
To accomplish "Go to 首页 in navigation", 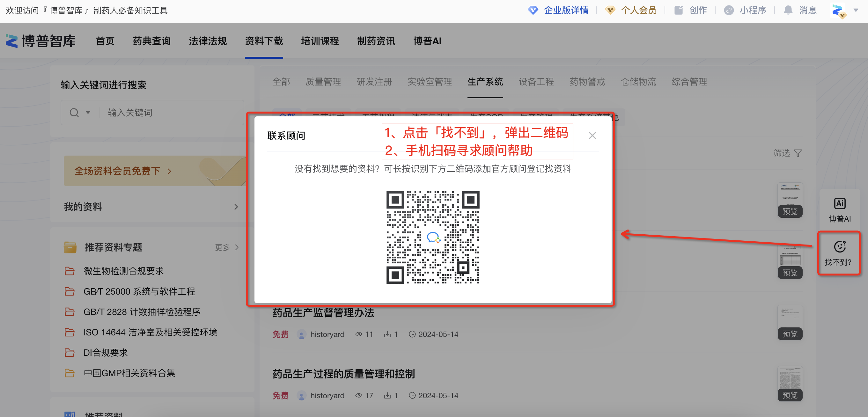I will pos(105,41).
